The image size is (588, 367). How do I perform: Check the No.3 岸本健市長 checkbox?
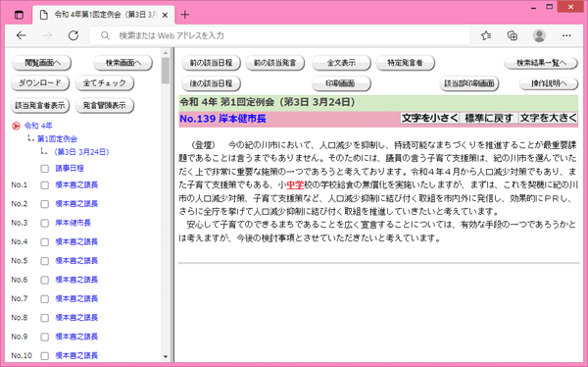click(x=45, y=223)
